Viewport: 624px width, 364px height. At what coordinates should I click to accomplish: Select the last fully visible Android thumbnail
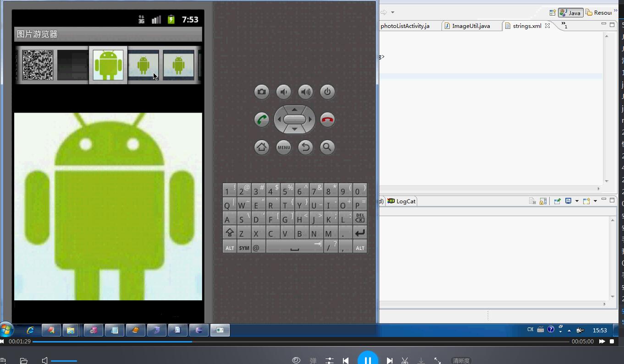point(179,65)
